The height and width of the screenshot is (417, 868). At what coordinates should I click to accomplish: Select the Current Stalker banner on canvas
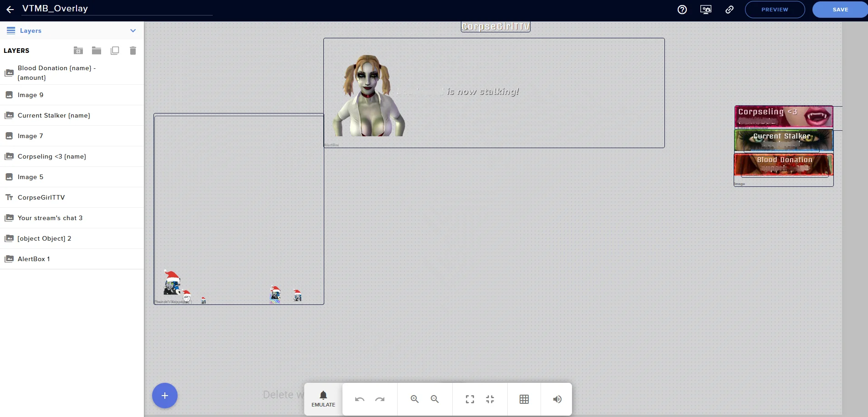[x=784, y=140]
